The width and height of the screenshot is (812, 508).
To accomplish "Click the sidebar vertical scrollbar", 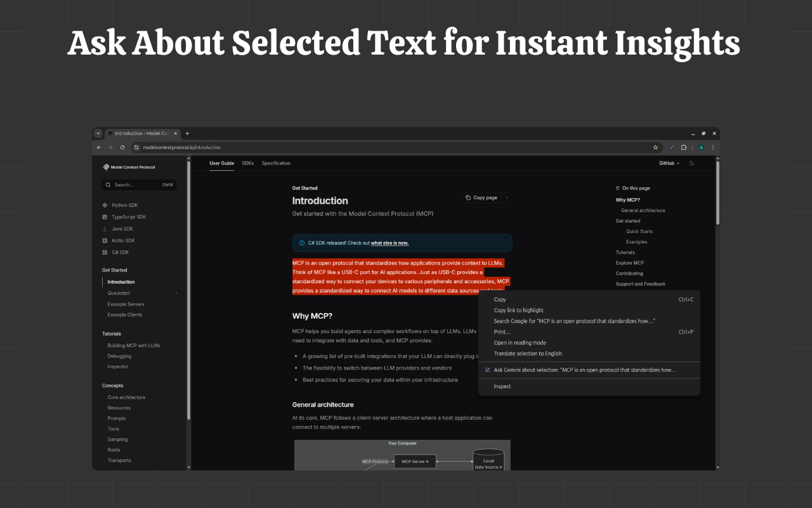I will click(x=189, y=290).
